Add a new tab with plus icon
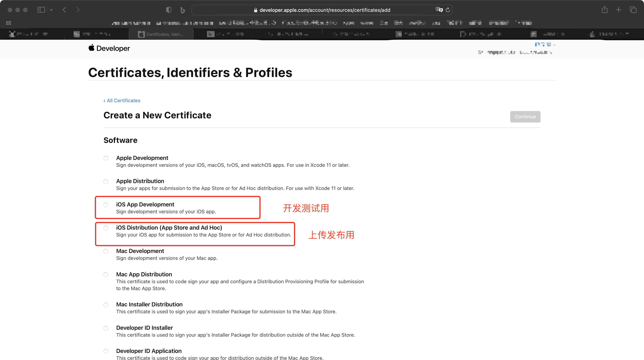644x360 pixels. [619, 10]
